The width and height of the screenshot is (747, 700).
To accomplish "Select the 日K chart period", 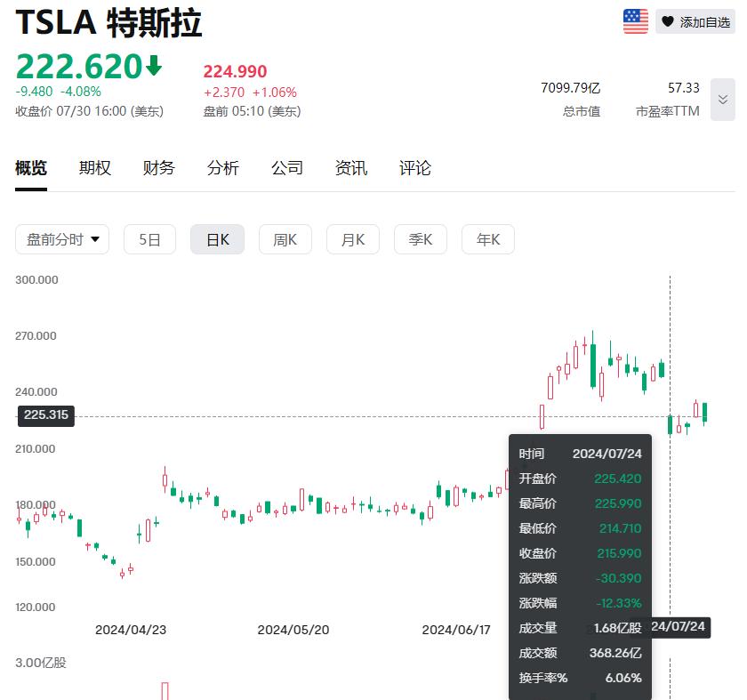I will click(x=217, y=239).
